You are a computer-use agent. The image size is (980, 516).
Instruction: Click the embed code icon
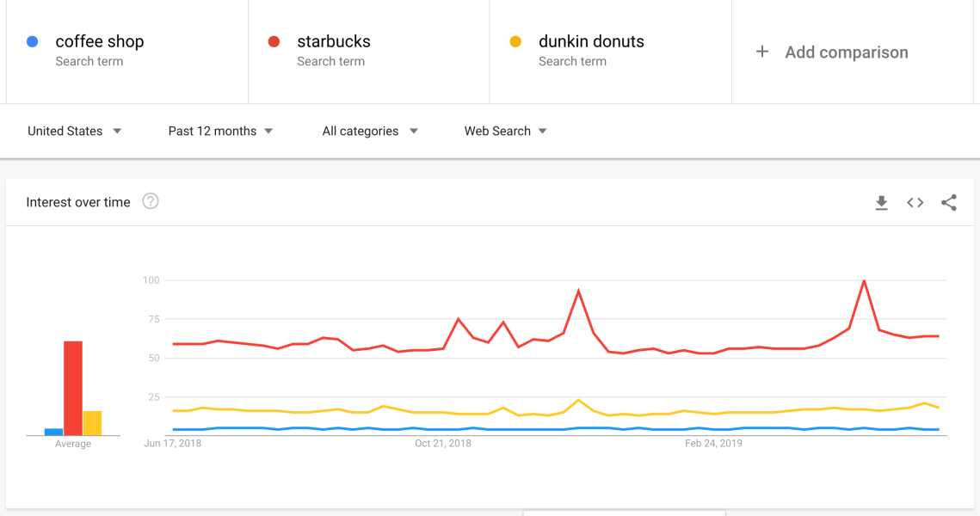915,203
